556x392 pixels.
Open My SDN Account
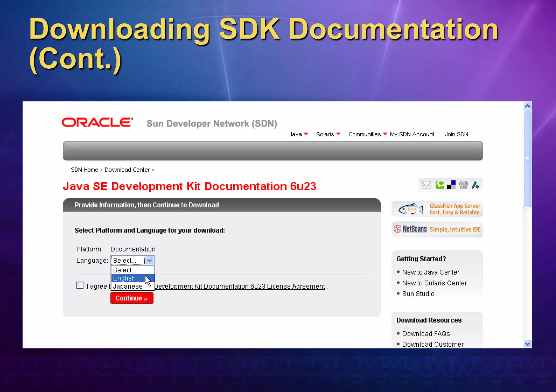tap(412, 134)
